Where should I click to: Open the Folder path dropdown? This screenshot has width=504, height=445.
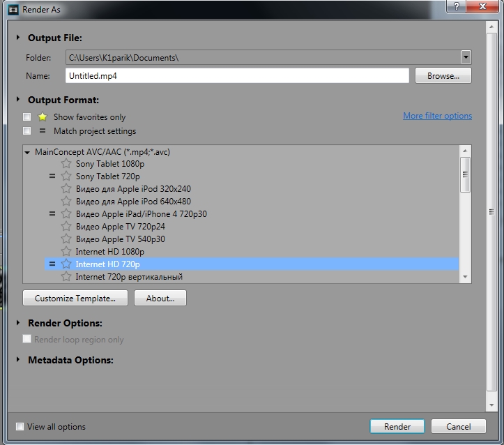[x=466, y=58]
